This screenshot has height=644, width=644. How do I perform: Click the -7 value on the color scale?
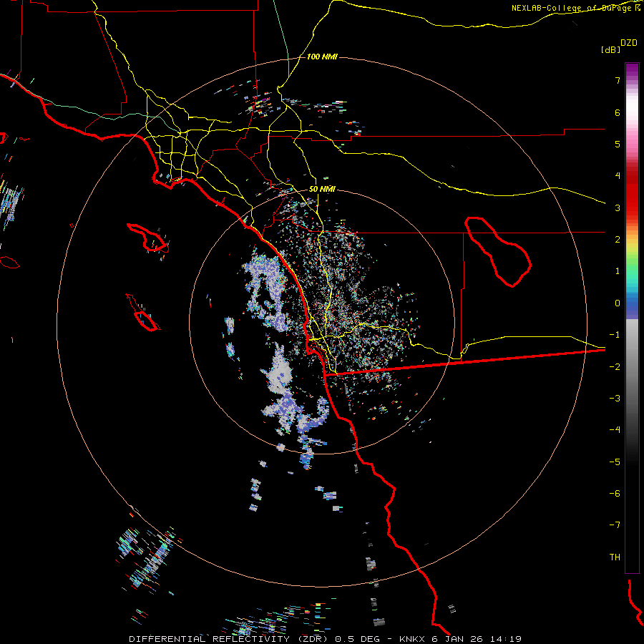point(615,525)
